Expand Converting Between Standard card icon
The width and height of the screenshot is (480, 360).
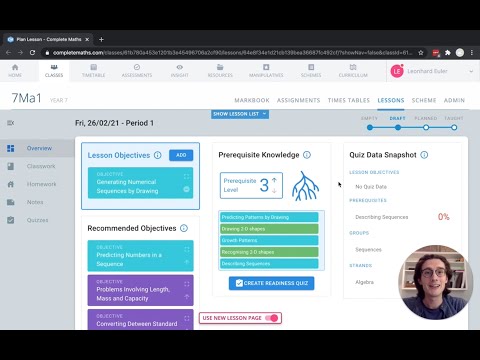pyautogui.click(x=187, y=318)
